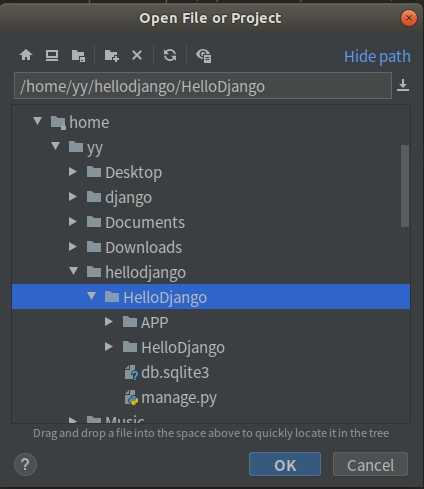Close the Open File or Project dialog
Image resolution: width=424 pixels, height=489 pixels.
click(x=408, y=18)
